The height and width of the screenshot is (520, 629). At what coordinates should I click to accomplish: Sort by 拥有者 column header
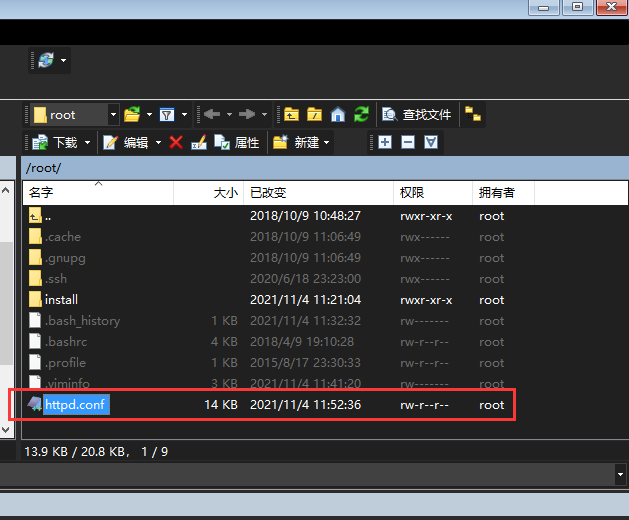click(x=503, y=193)
